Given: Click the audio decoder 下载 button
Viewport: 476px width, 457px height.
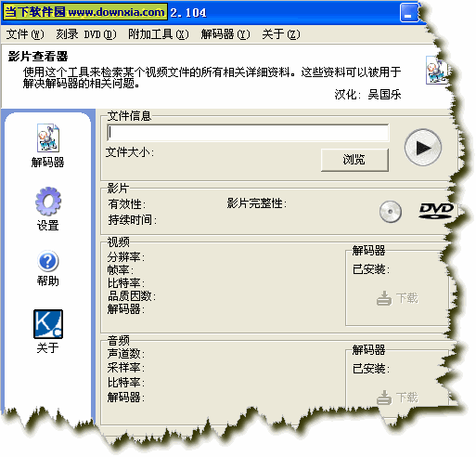Looking at the screenshot, I should point(397,398).
